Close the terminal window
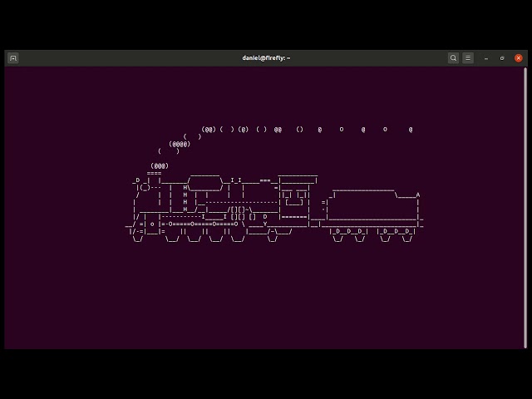 pyautogui.click(x=519, y=58)
